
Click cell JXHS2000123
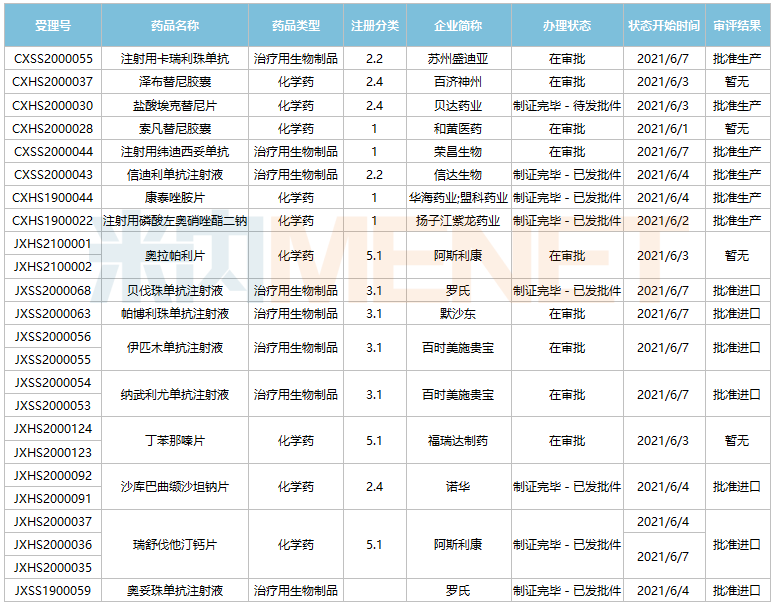53,453
